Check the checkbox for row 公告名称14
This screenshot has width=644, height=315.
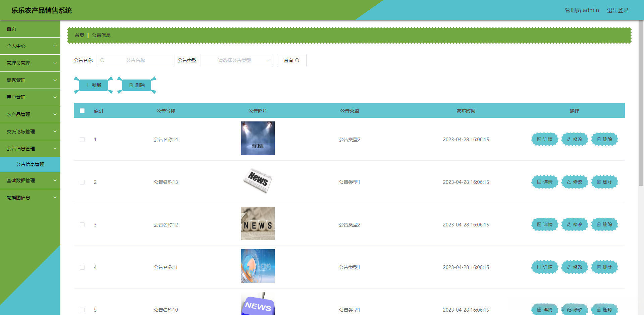pos(82,140)
